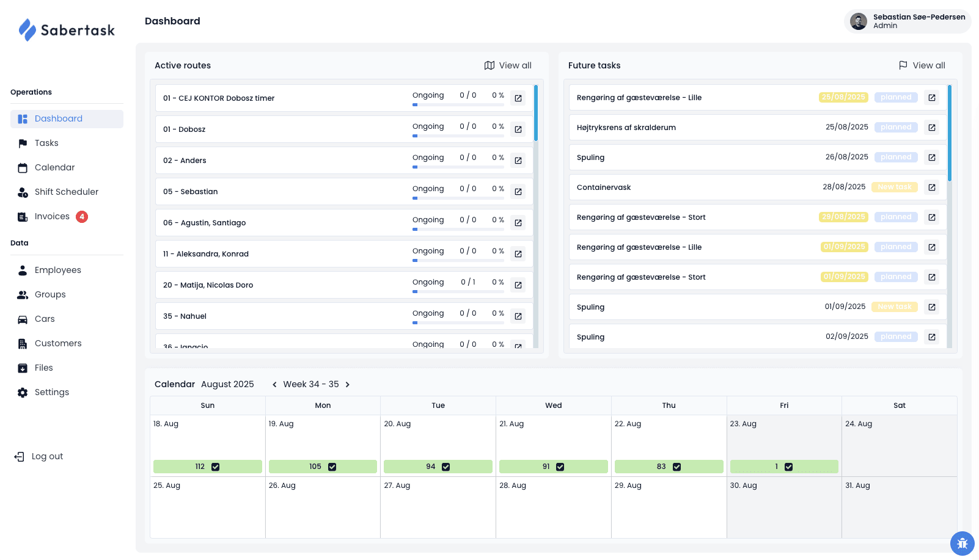Toggle the checkmark on Tuesday's 94 bar

click(x=446, y=466)
